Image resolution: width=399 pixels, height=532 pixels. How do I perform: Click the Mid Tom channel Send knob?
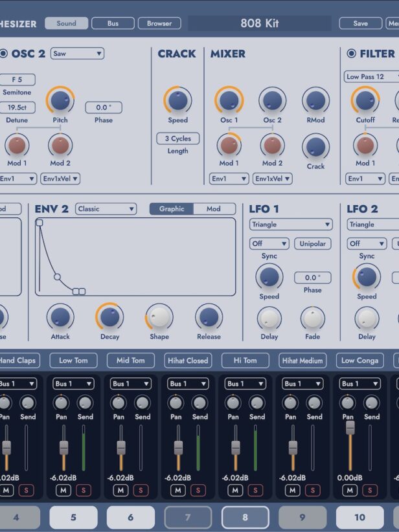point(142,403)
